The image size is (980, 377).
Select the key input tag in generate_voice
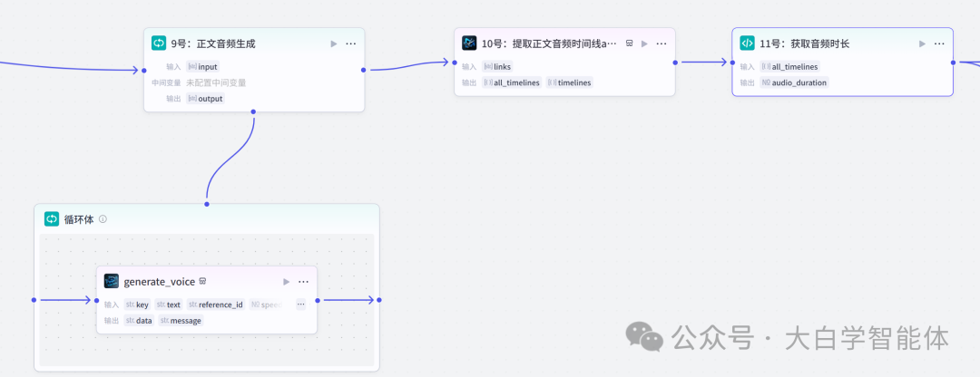(x=137, y=304)
